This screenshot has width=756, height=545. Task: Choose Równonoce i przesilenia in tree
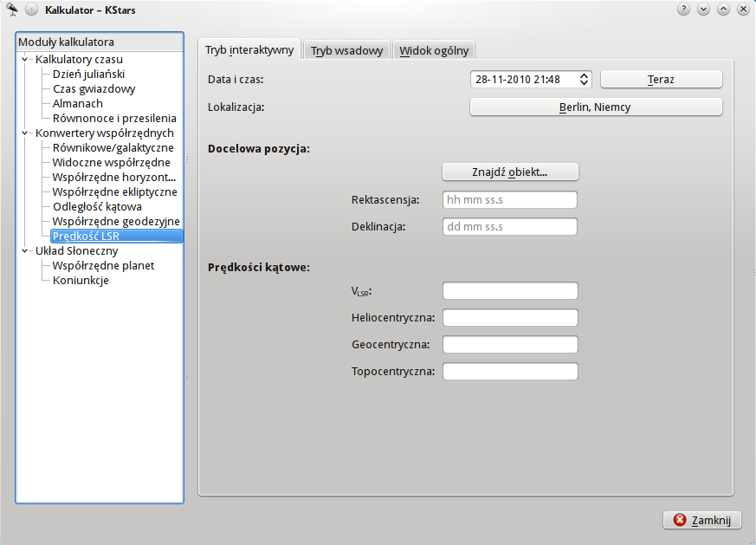click(x=114, y=119)
